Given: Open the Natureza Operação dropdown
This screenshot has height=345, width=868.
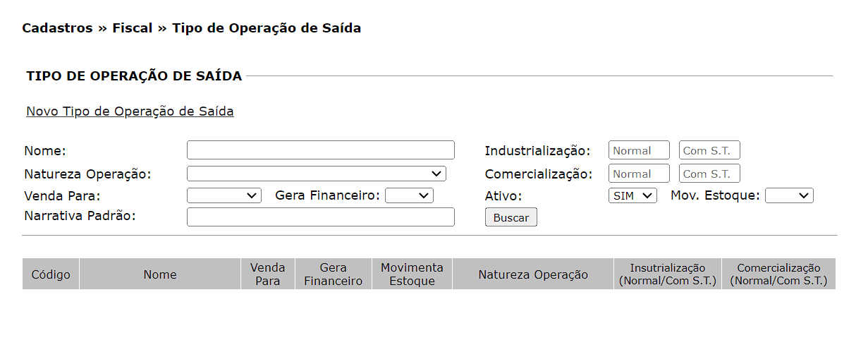Looking at the screenshot, I should 316,174.
